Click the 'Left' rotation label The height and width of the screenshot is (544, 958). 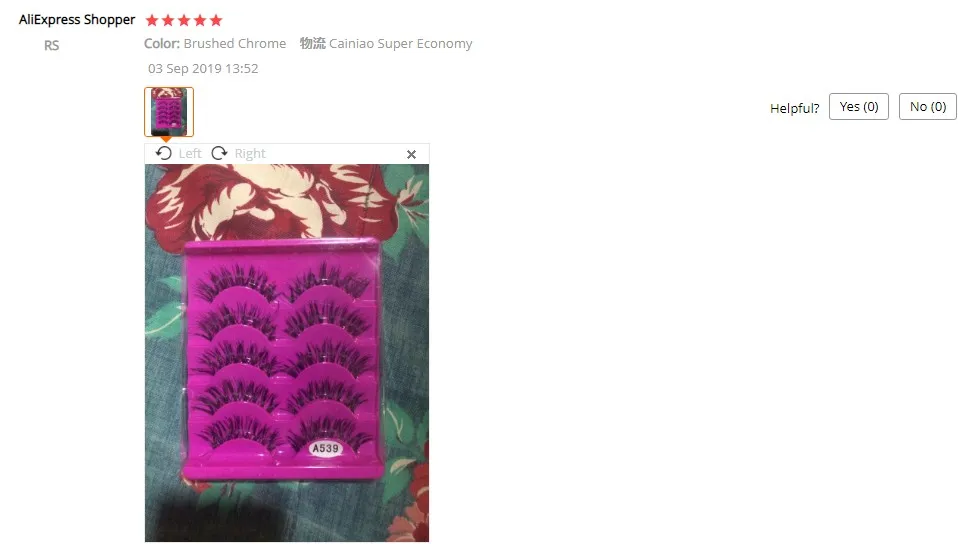pos(190,153)
